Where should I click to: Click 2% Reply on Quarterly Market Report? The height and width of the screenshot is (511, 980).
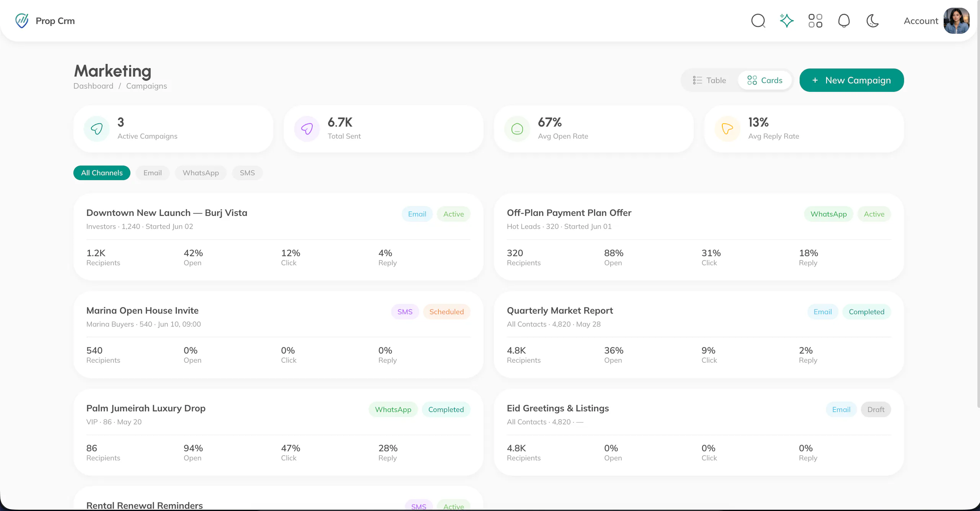coord(808,355)
